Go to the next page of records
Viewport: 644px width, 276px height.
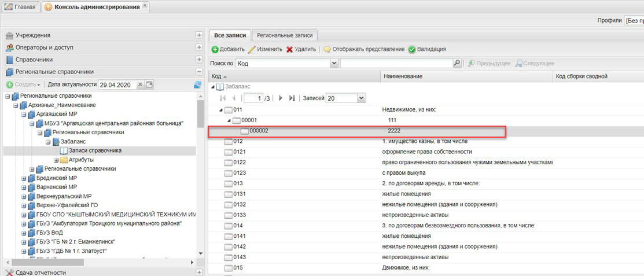pyautogui.click(x=281, y=98)
